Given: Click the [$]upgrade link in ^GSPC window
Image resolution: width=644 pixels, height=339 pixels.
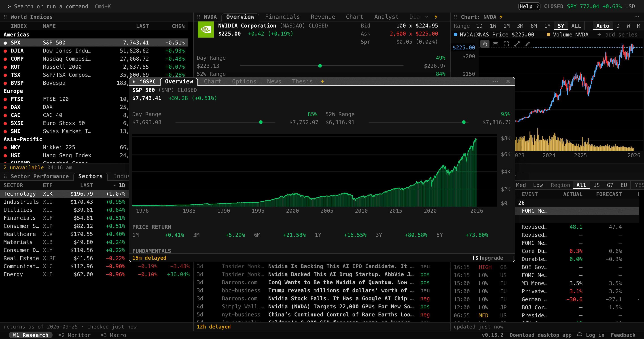Looking at the screenshot, I should (488, 258).
